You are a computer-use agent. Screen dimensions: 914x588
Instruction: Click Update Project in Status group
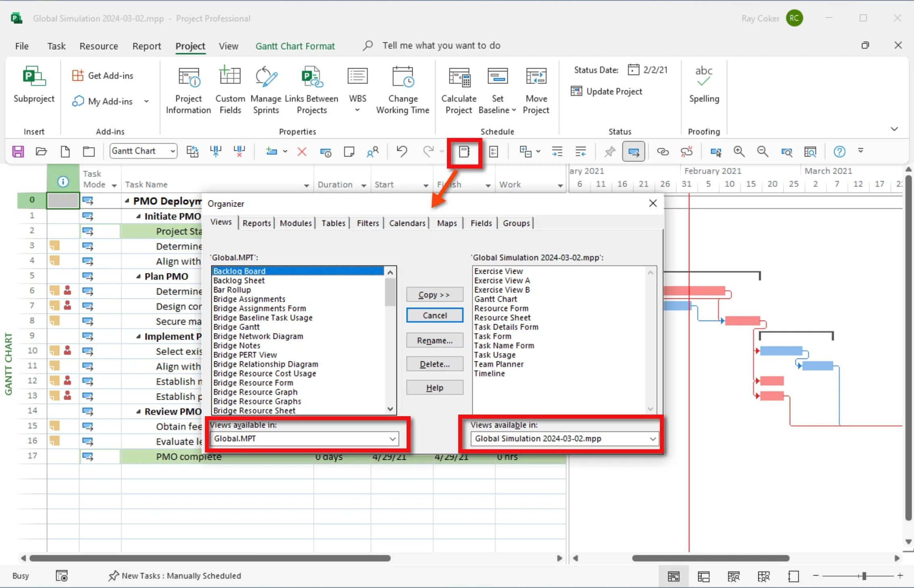tap(606, 92)
